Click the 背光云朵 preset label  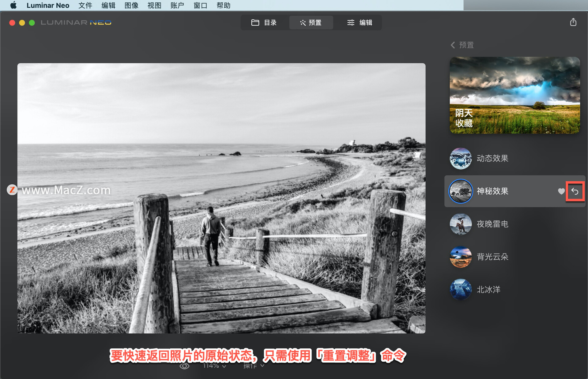click(x=492, y=257)
